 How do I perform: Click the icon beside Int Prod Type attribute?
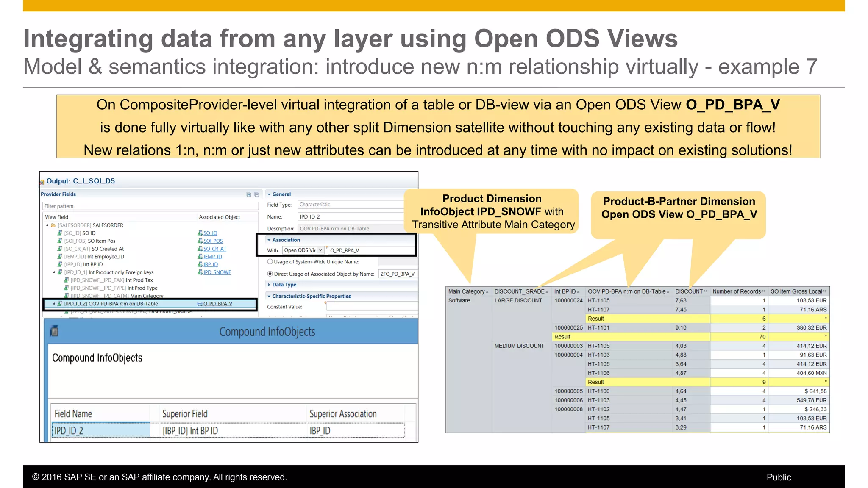(x=66, y=288)
